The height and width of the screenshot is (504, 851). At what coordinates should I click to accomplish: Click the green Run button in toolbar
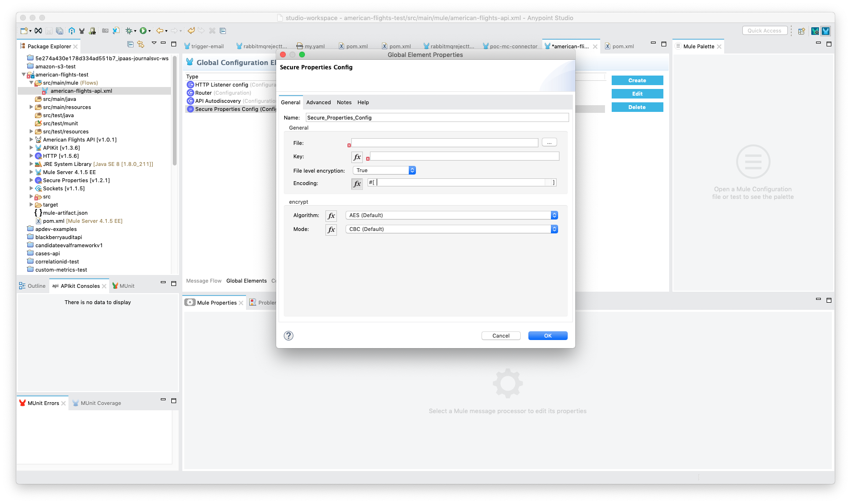[143, 31]
